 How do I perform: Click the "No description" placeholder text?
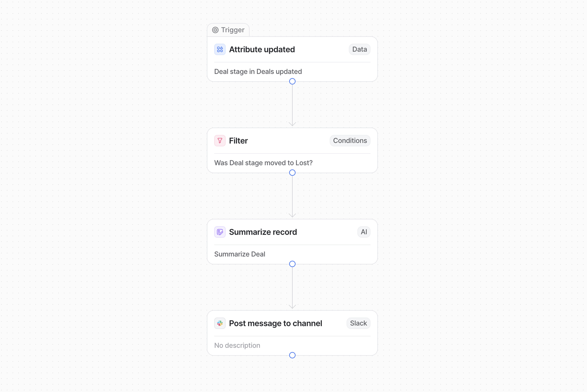click(237, 346)
